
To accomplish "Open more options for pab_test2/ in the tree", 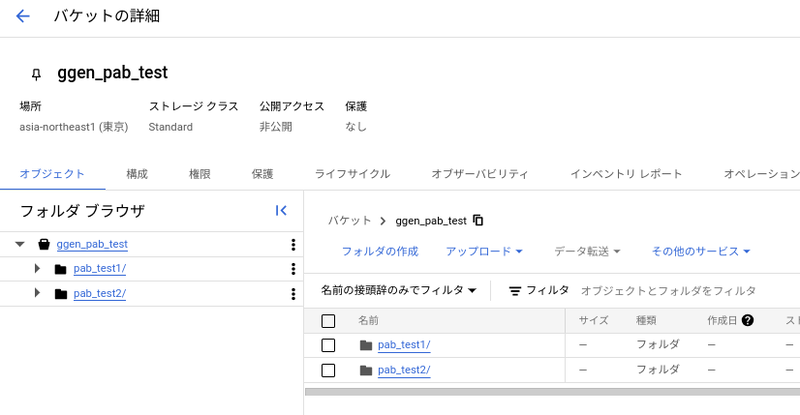I will [x=293, y=294].
